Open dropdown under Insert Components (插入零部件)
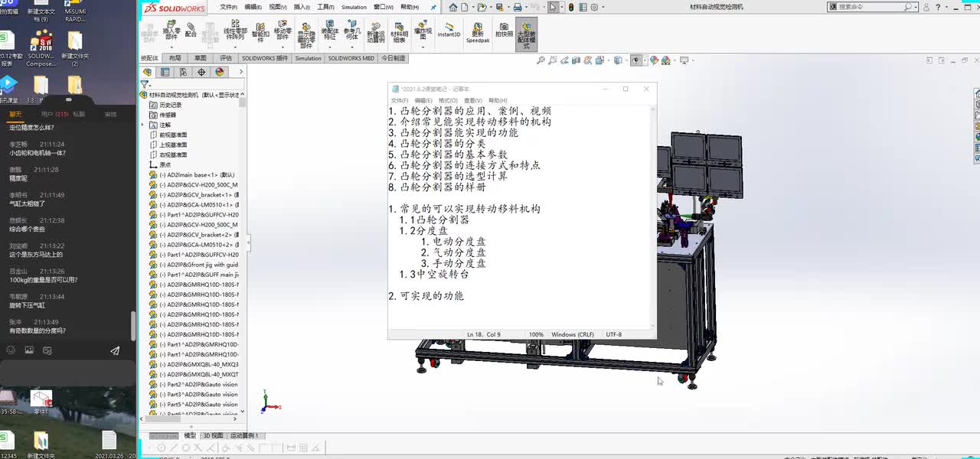Screen dimensions: 980x459 pyautogui.click(x=172, y=46)
